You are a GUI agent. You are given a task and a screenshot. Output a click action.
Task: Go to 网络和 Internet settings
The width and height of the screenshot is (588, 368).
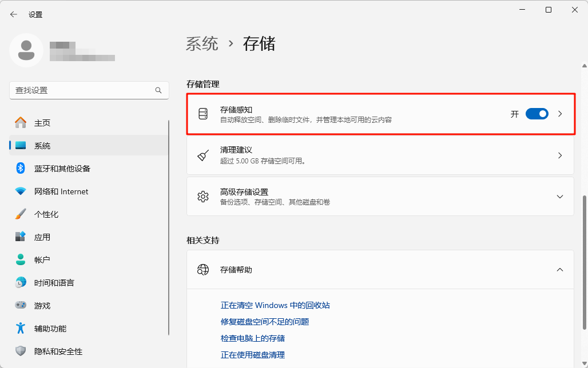click(61, 191)
